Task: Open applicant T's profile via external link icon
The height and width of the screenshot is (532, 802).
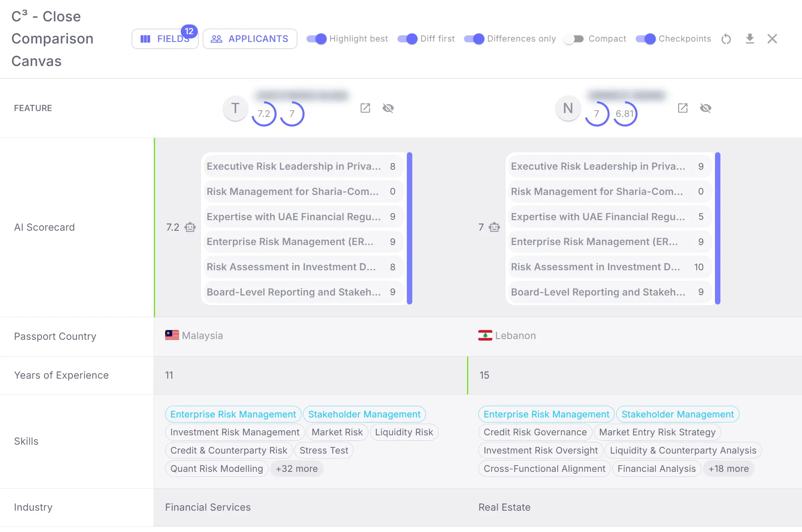Action: tap(365, 108)
